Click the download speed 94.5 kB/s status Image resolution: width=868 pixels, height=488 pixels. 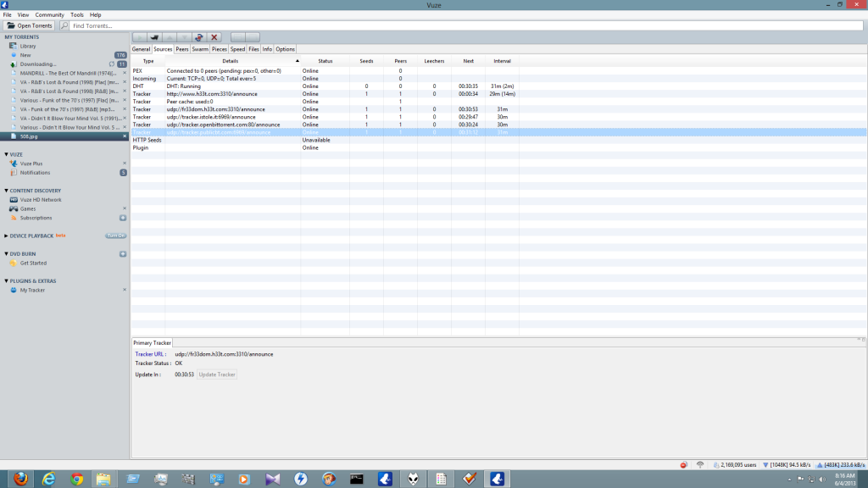click(787, 465)
